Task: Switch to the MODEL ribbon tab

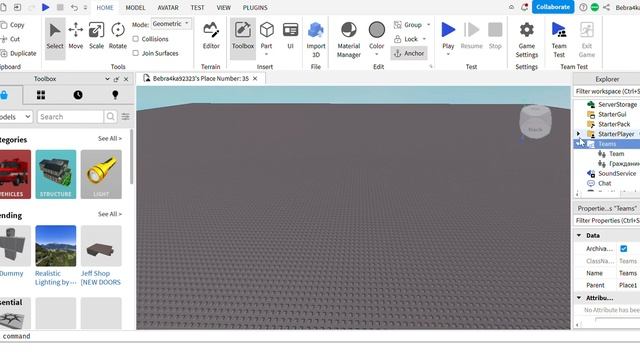Action: pos(135,7)
